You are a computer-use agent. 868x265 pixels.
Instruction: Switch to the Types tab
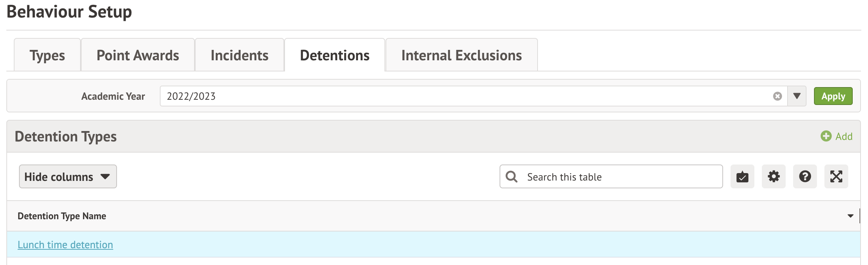(47, 55)
